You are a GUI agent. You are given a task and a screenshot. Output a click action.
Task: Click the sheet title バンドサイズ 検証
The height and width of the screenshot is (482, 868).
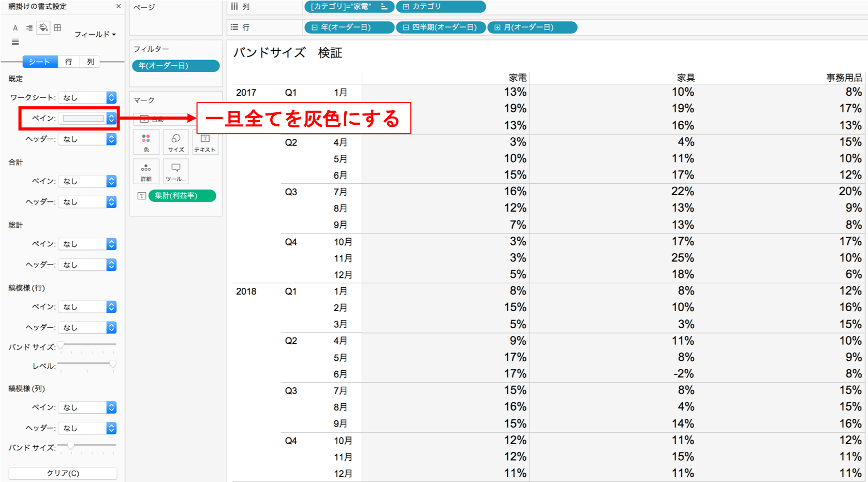point(288,53)
